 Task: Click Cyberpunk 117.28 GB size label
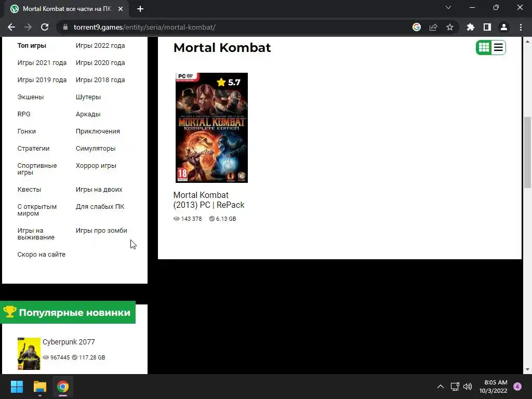coord(88,357)
